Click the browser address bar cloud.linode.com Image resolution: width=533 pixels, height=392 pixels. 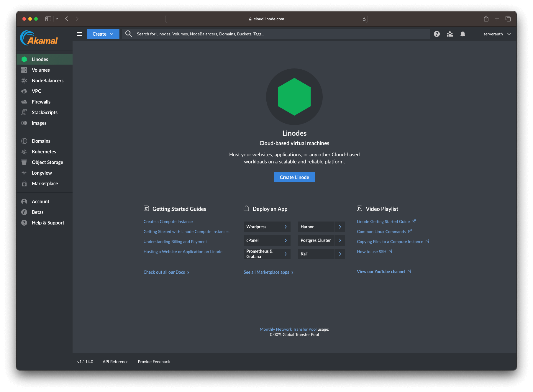coord(266,19)
